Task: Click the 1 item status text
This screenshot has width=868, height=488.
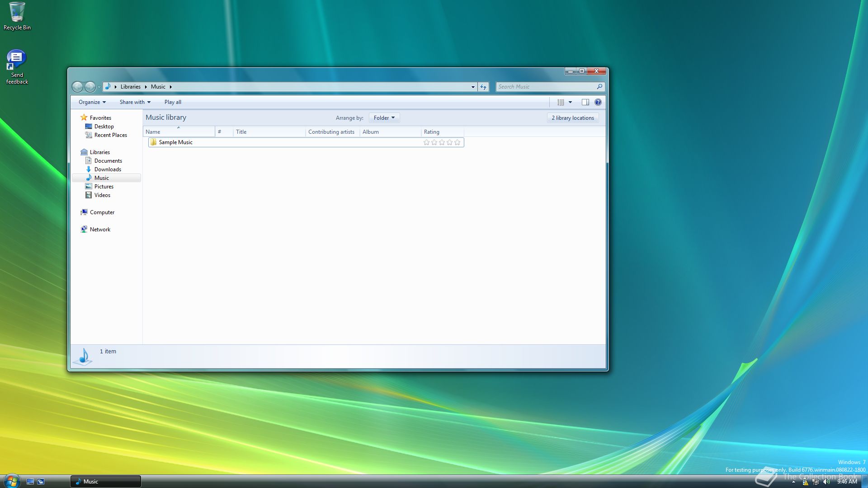Action: coord(108,351)
